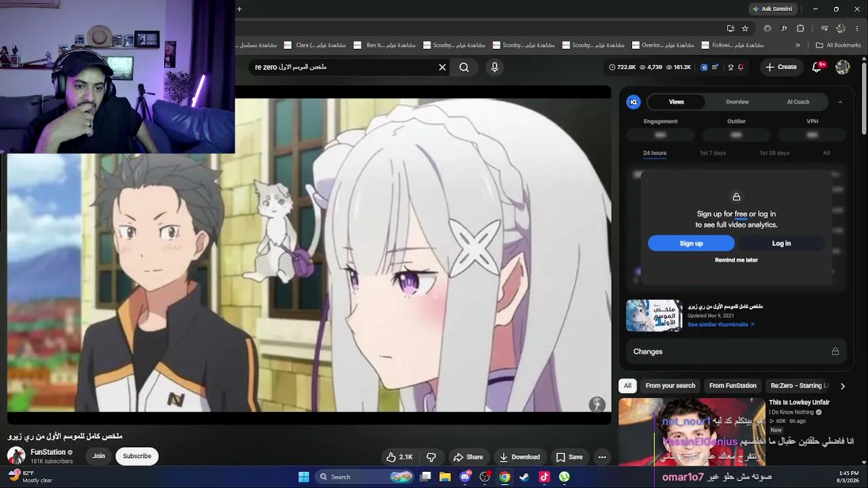868x488 pixels.
Task: Click the Windows taskbar Search box
Action: pyautogui.click(x=366, y=477)
